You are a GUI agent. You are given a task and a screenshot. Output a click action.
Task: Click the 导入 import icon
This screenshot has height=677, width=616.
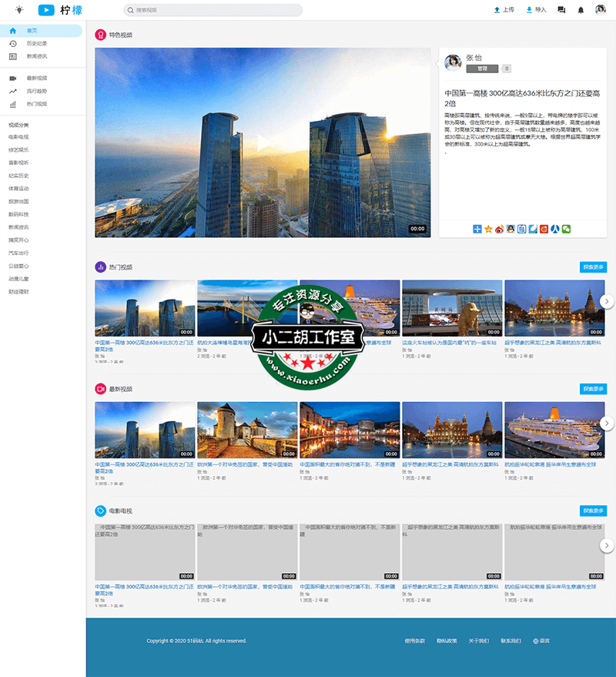(536, 10)
